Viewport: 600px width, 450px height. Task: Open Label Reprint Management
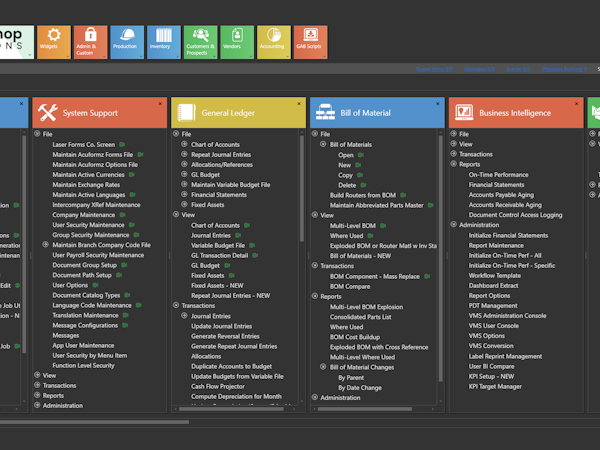pos(505,356)
